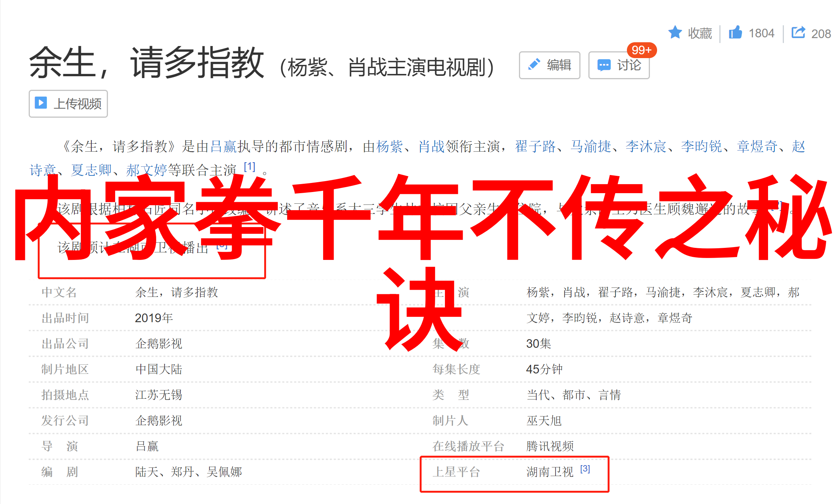
Task: Open the 讨论 button
Action: click(619, 65)
